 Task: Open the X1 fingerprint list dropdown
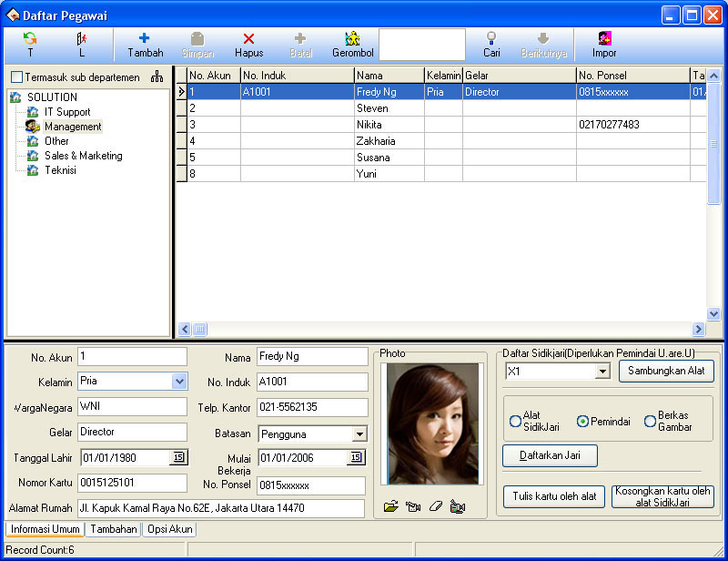pos(602,372)
